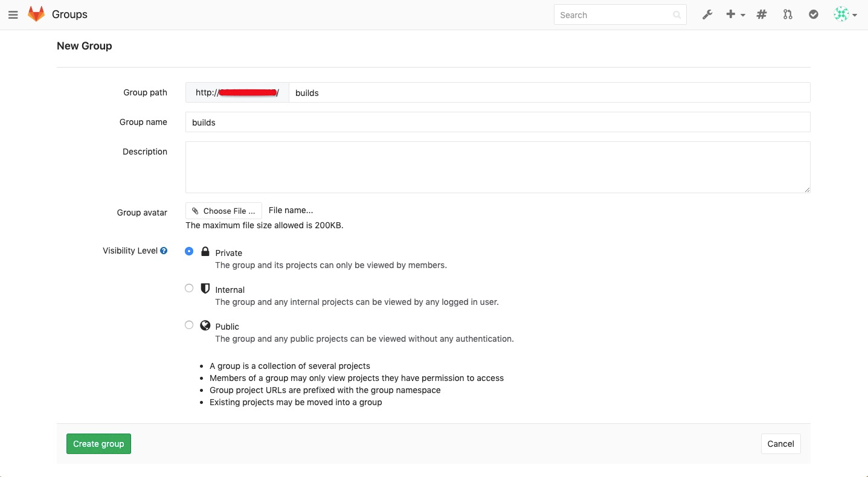Select the Internal visibility radio button
Viewport: 868px width, 477px height.
[189, 288]
